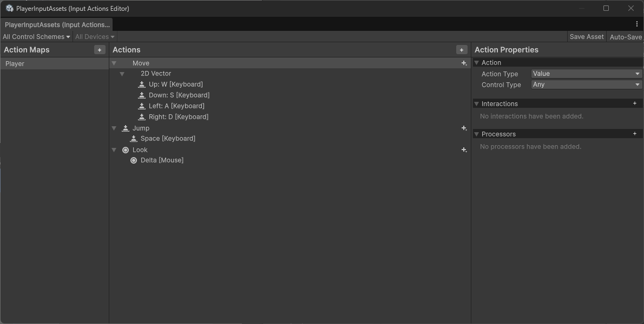
Task: Add an interaction with the plus icon
Action: (635, 103)
